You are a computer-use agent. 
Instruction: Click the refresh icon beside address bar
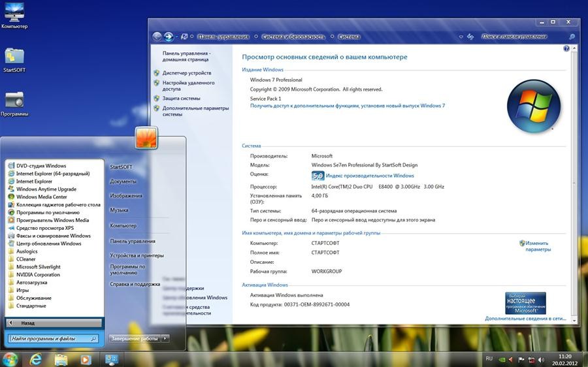(x=470, y=37)
